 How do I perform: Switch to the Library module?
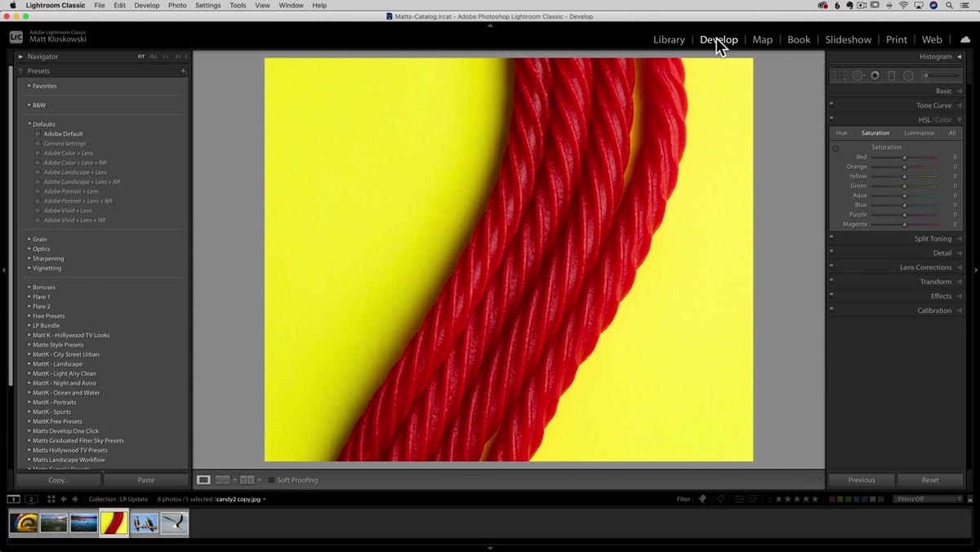click(x=669, y=39)
